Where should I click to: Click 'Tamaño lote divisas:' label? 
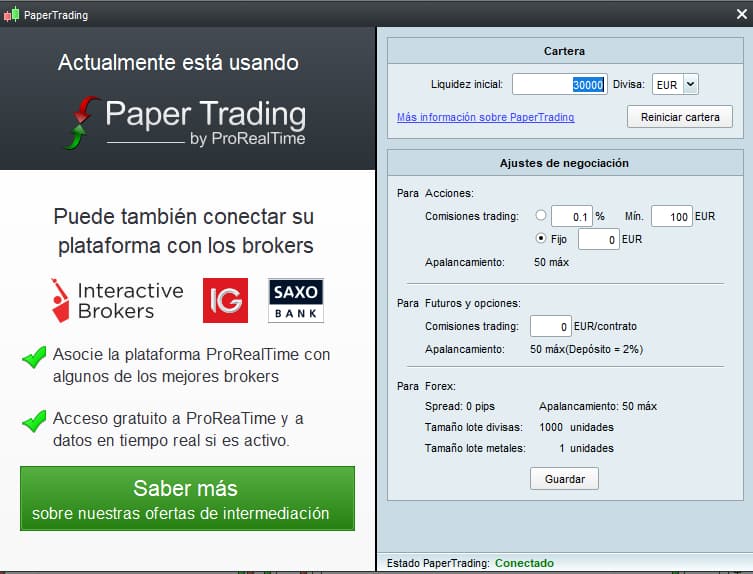tap(474, 427)
